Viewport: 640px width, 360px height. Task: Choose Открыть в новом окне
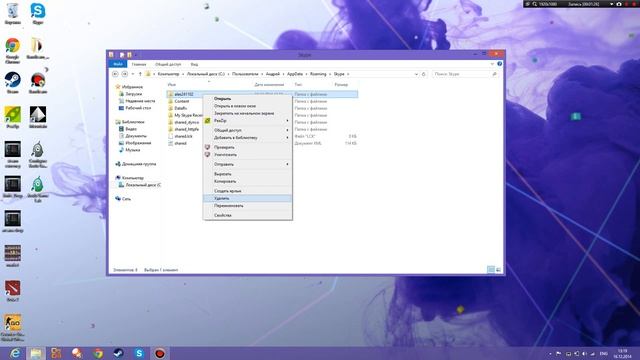click(247, 106)
